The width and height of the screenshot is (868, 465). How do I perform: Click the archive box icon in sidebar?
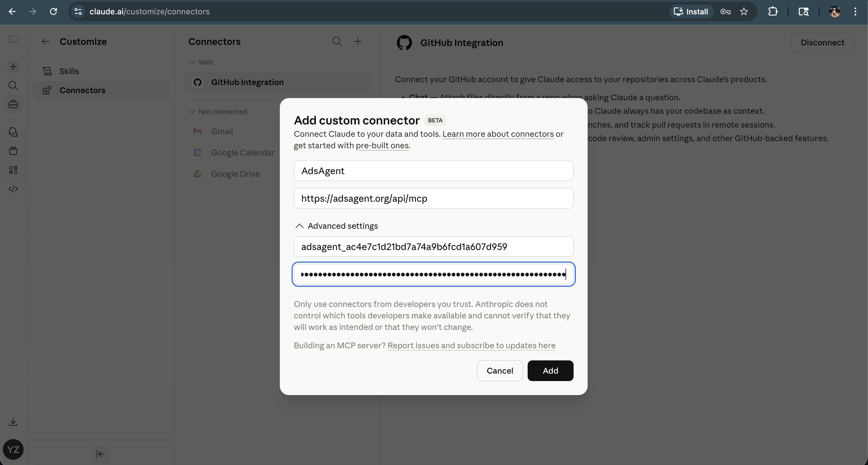point(13,151)
